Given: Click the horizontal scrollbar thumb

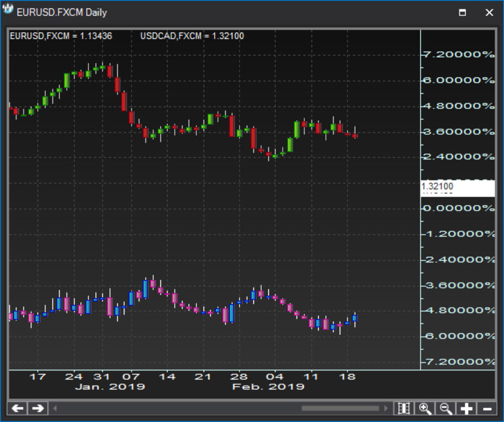Looking at the screenshot, I should 340,409.
